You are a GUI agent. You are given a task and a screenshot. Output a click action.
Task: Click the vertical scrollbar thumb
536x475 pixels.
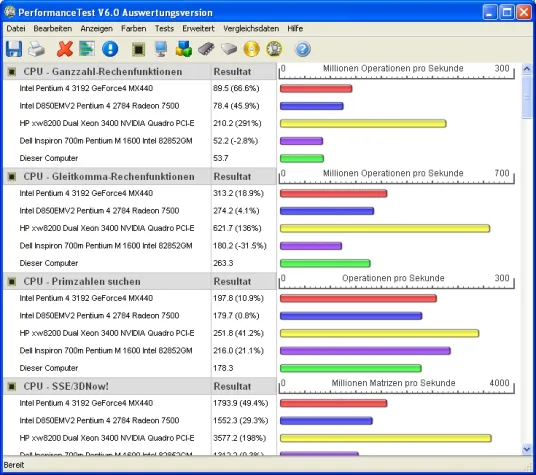(x=527, y=97)
